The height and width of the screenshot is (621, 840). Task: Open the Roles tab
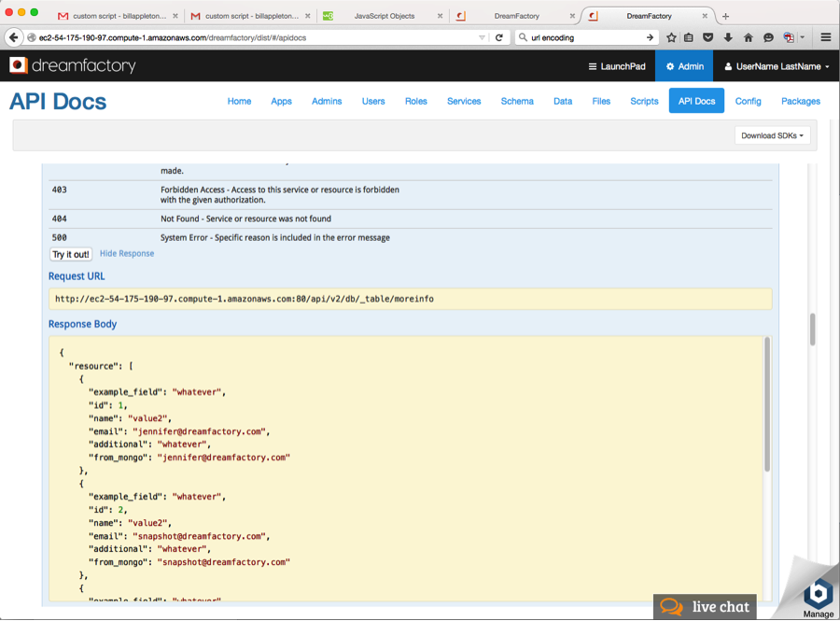click(415, 101)
